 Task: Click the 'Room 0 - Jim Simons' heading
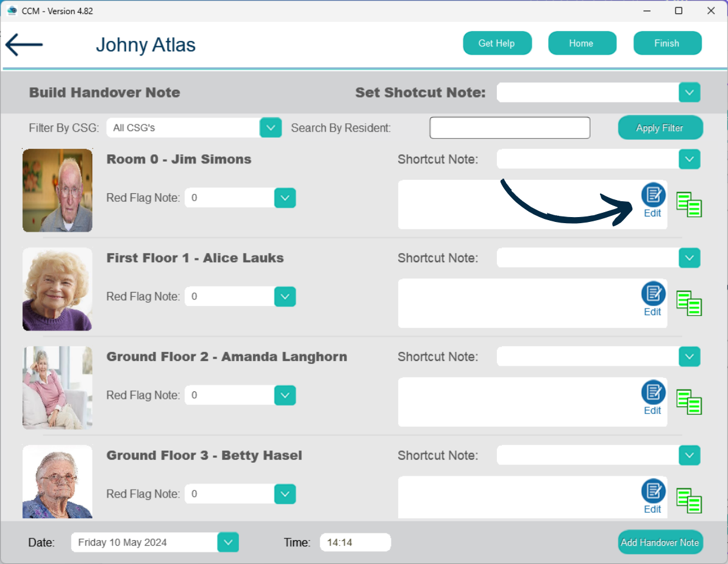coord(179,159)
